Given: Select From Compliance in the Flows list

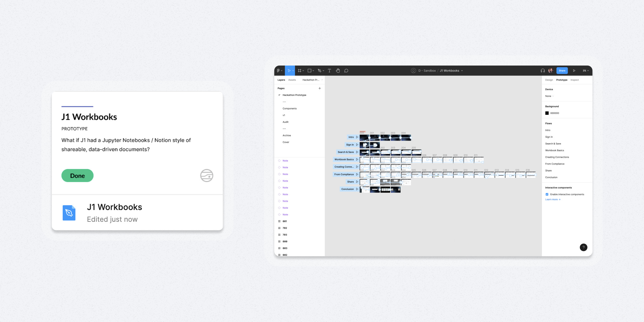Looking at the screenshot, I should [x=555, y=164].
